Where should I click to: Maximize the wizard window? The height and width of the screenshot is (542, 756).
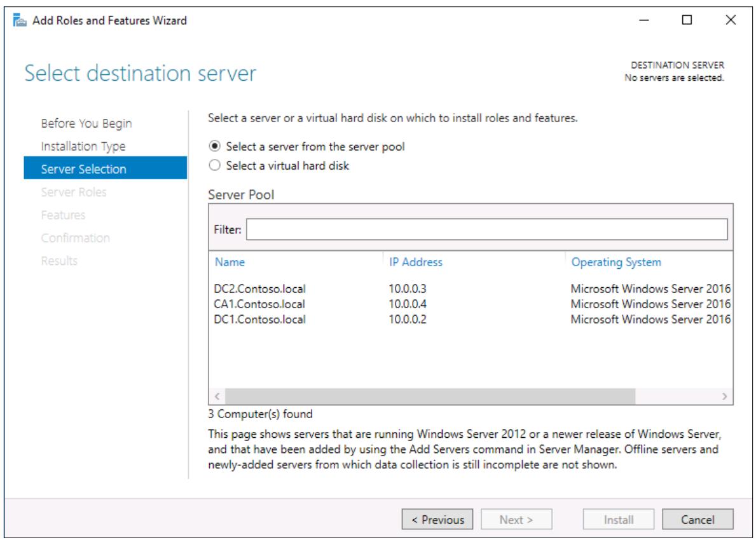point(687,20)
